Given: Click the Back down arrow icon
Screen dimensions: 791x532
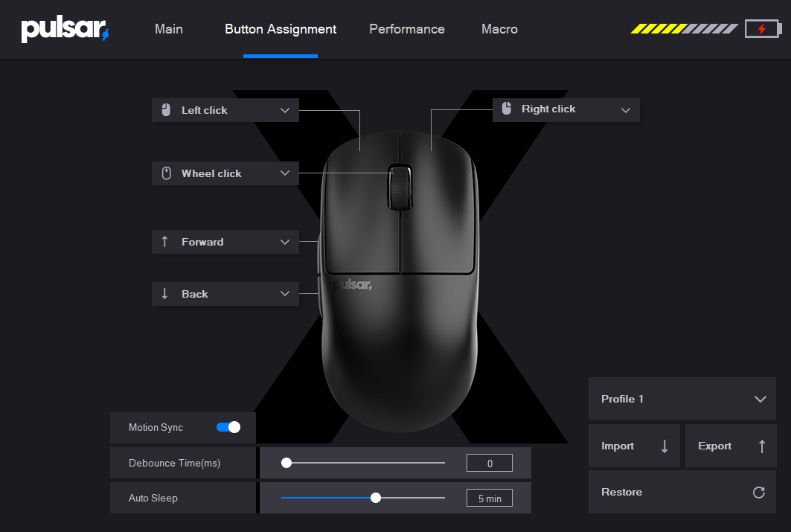Looking at the screenshot, I should tap(165, 293).
